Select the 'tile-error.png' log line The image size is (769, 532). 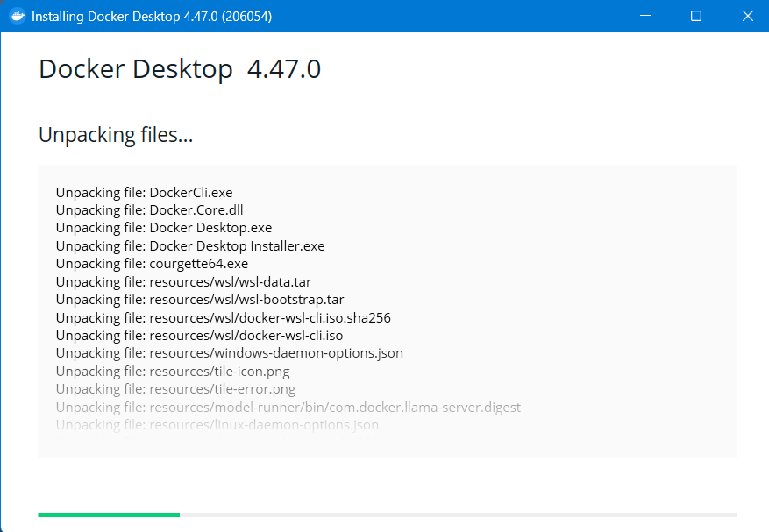(175, 389)
